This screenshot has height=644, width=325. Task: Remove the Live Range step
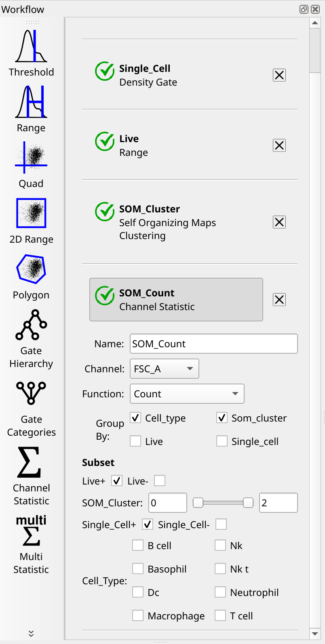pos(279,145)
